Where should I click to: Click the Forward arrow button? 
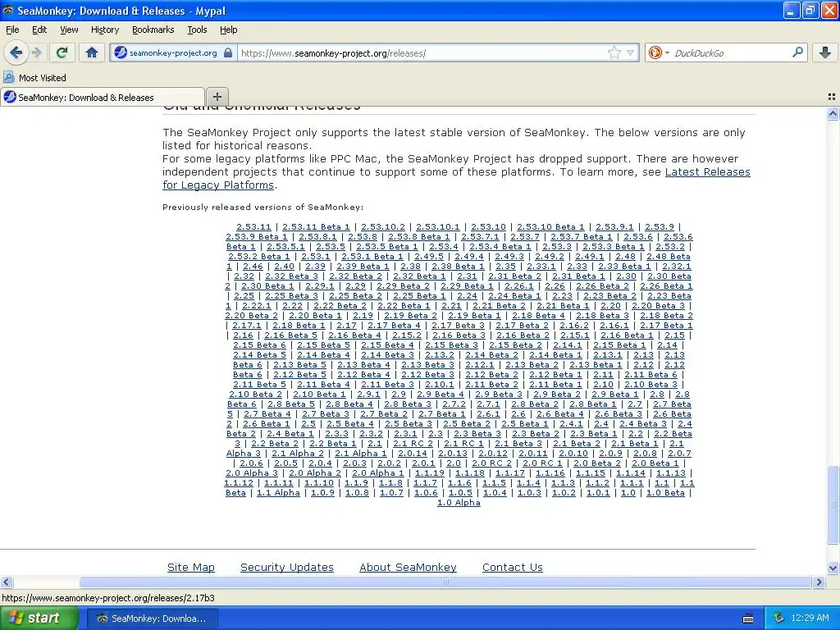click(x=37, y=52)
